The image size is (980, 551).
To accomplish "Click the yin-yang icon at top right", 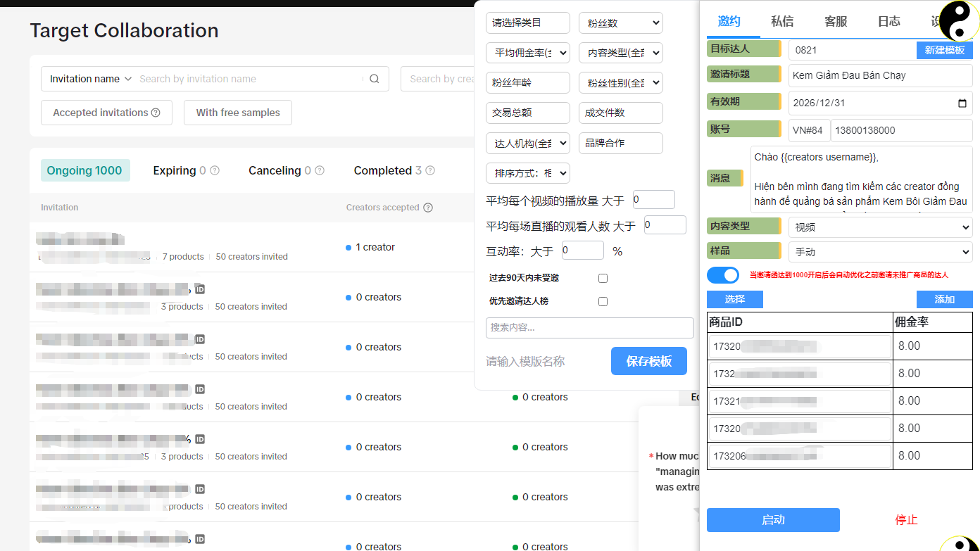I will tap(960, 20).
